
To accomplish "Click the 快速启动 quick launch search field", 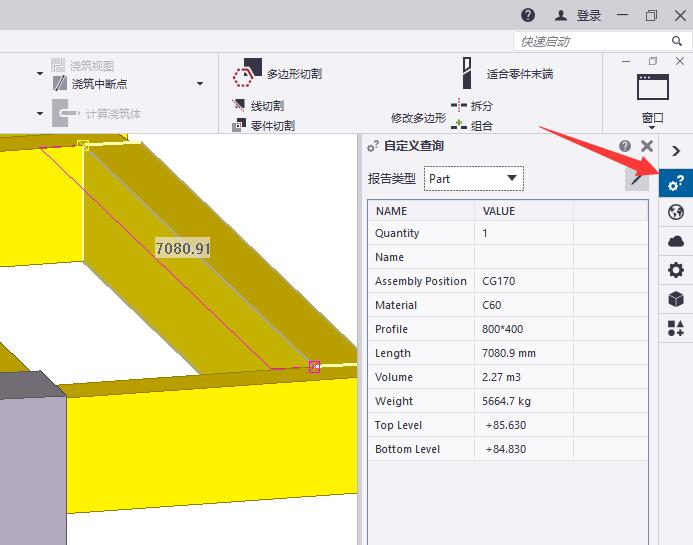I will [592, 42].
